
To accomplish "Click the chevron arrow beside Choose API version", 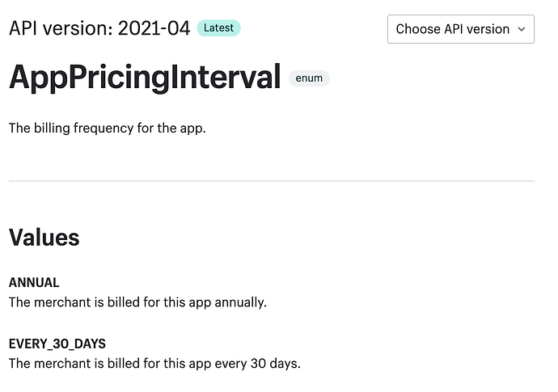I will (522, 29).
